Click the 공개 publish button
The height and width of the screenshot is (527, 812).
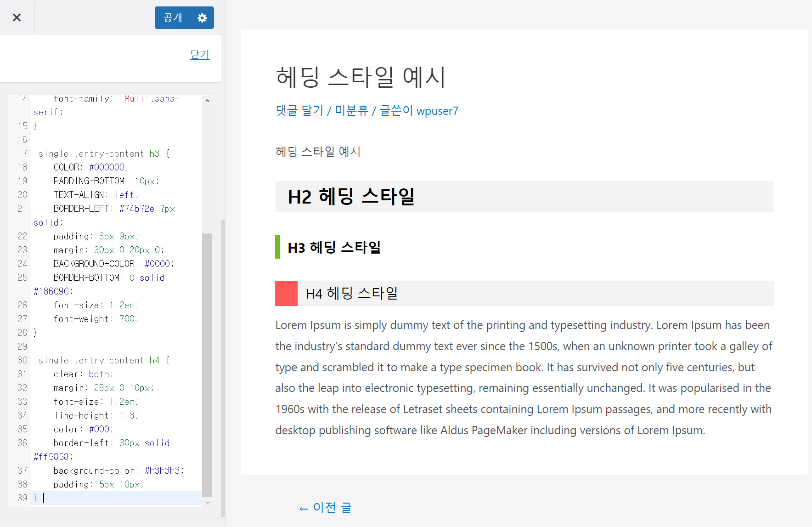click(x=172, y=17)
